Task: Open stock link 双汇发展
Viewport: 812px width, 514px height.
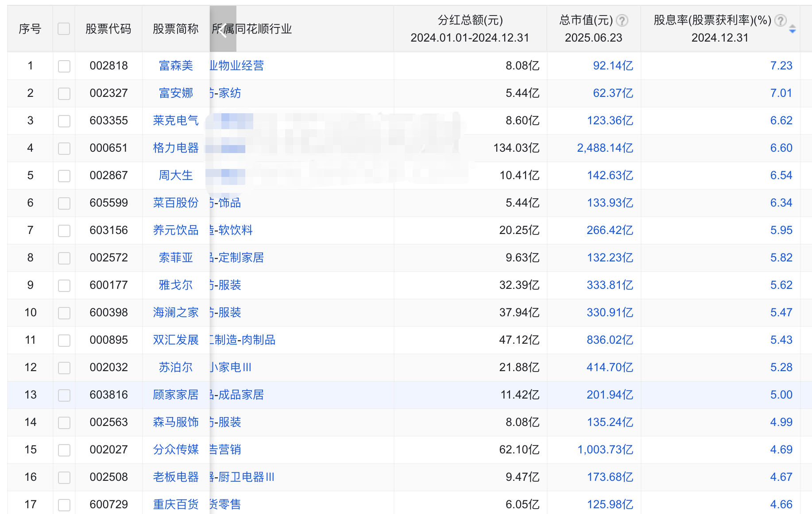Action: click(176, 340)
